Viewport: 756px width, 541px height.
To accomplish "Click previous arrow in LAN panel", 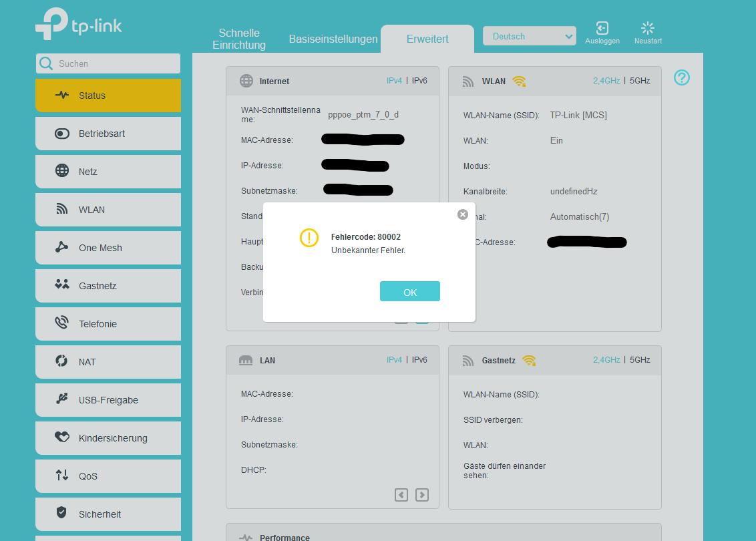I will 401,495.
